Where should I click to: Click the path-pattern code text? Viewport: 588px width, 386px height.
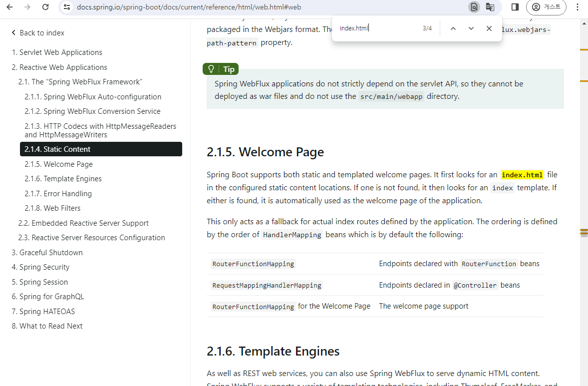click(232, 43)
